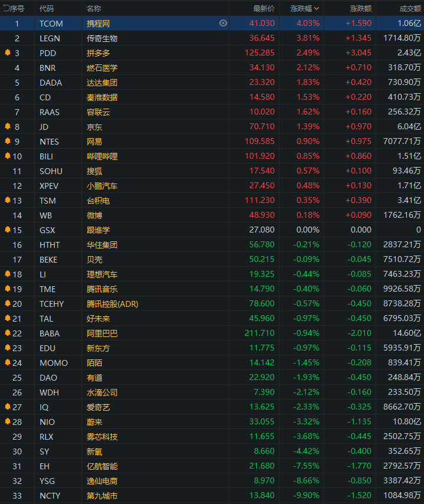The height and width of the screenshot is (504, 424).
Task: Click the 跟谁学 stock name
Action: (x=98, y=231)
